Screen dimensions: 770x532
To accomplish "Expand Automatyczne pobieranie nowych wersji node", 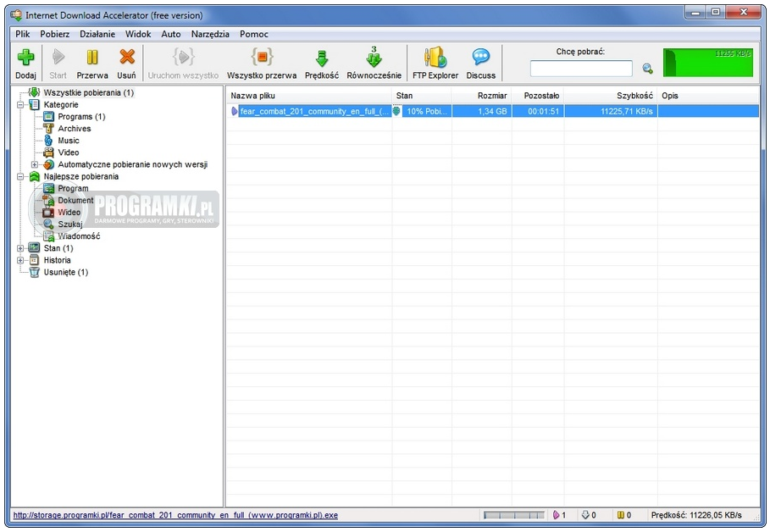I will [x=35, y=164].
